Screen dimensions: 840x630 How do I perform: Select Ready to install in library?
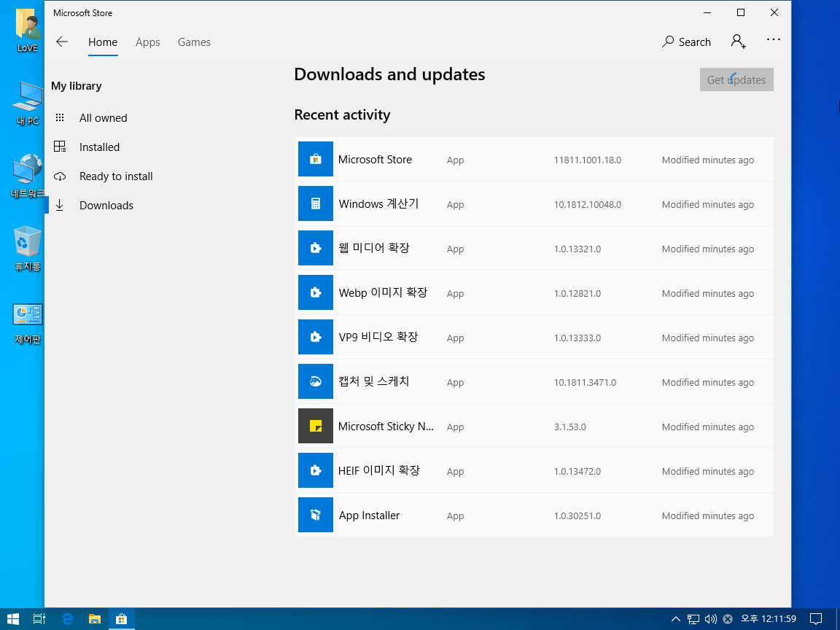[116, 176]
